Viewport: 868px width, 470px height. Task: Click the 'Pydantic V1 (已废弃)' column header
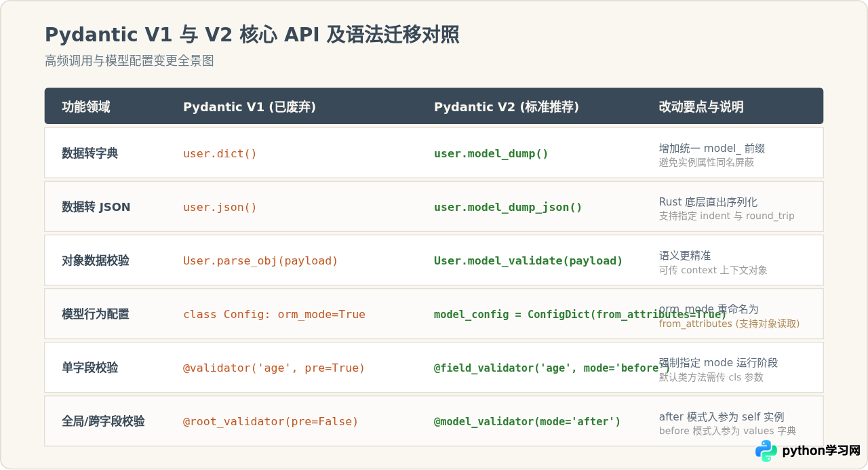pos(250,106)
